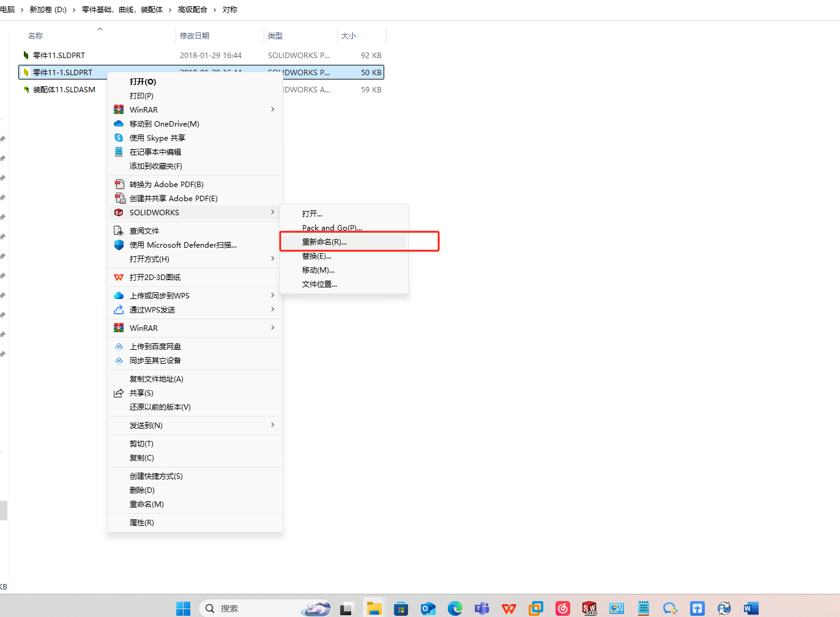The width and height of the screenshot is (840, 617).
Task: Open Microsoft Store from the taskbar
Action: pos(401,608)
